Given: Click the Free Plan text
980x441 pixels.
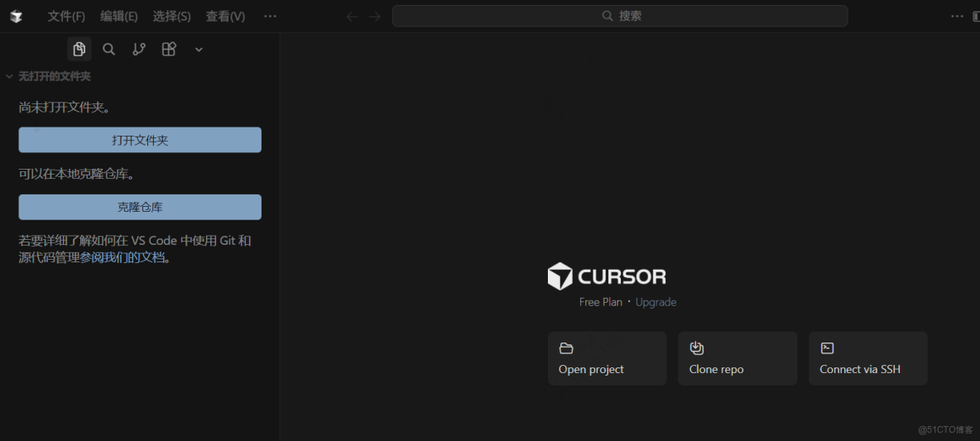Looking at the screenshot, I should pos(601,302).
